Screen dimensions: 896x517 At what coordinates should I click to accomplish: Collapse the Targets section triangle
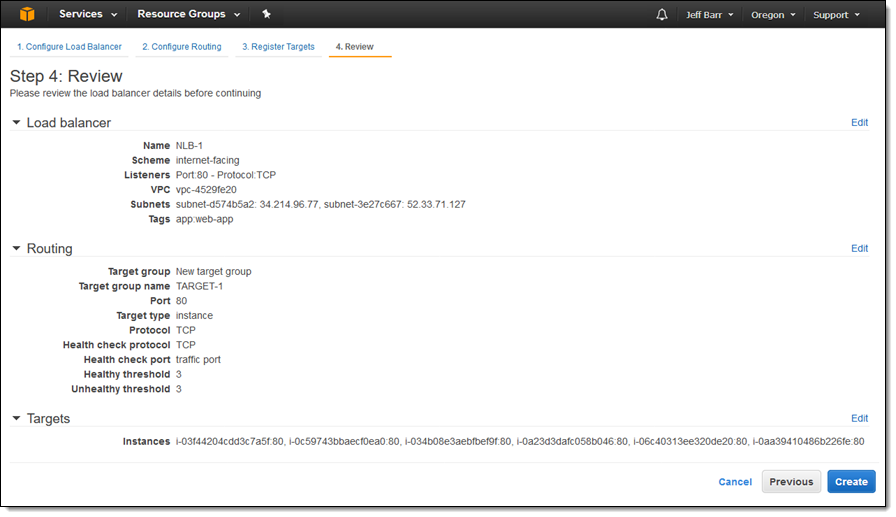(16, 419)
